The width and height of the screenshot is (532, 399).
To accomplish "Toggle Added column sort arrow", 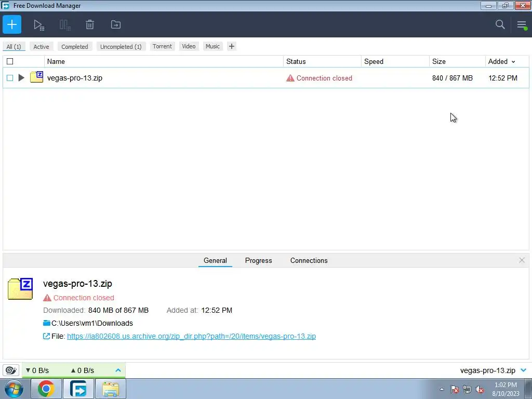I will click(513, 62).
